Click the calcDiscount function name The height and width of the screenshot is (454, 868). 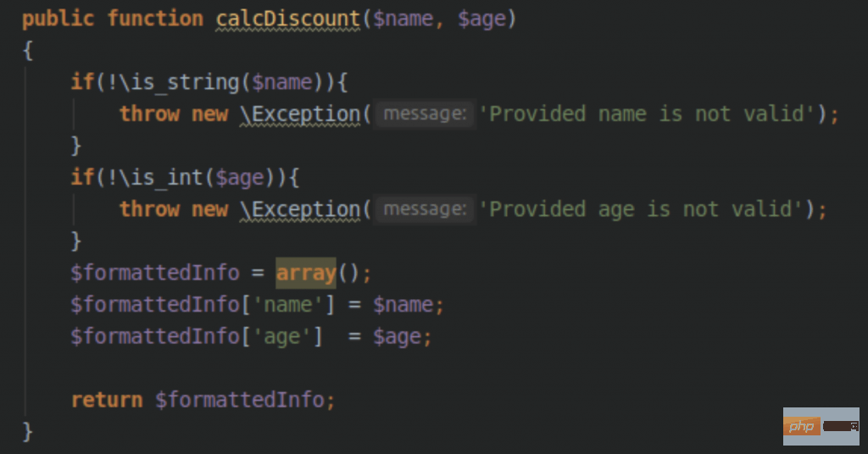[288, 19]
